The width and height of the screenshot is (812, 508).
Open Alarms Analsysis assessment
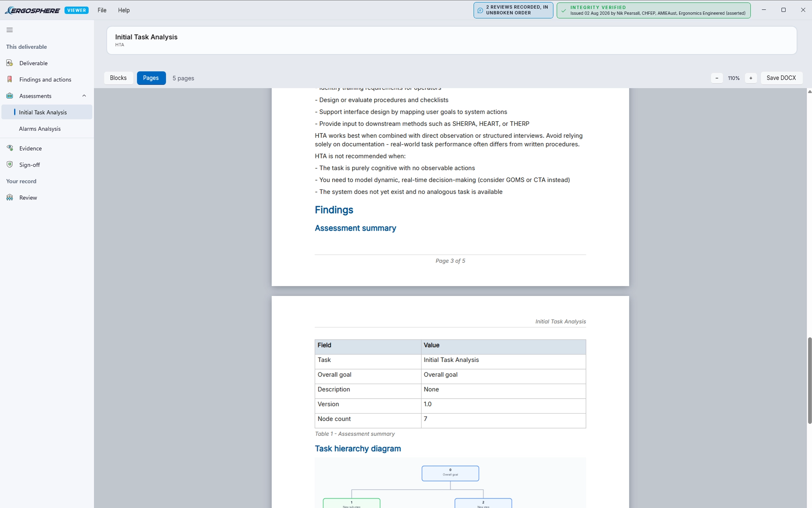pyautogui.click(x=47, y=129)
